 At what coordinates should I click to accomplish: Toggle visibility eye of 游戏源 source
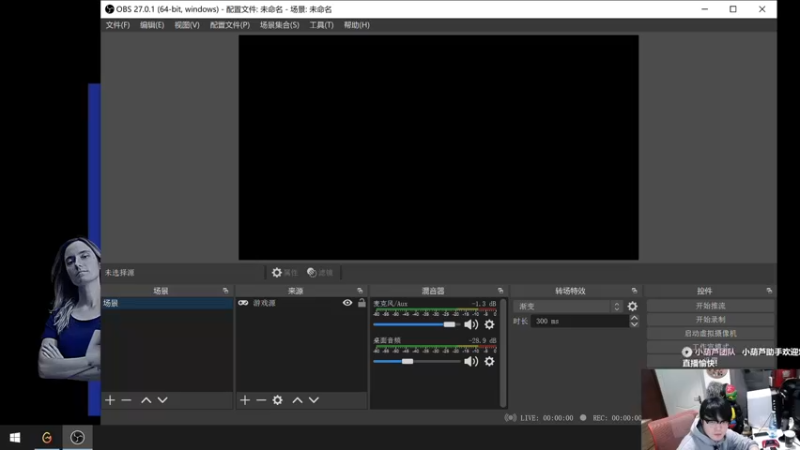(x=347, y=303)
